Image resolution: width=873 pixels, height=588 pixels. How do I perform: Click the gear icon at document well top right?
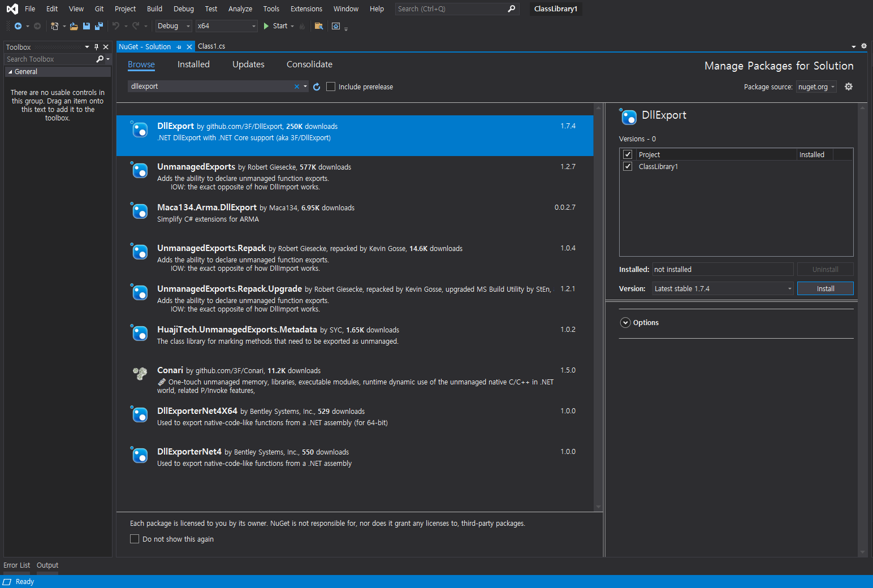point(864,46)
